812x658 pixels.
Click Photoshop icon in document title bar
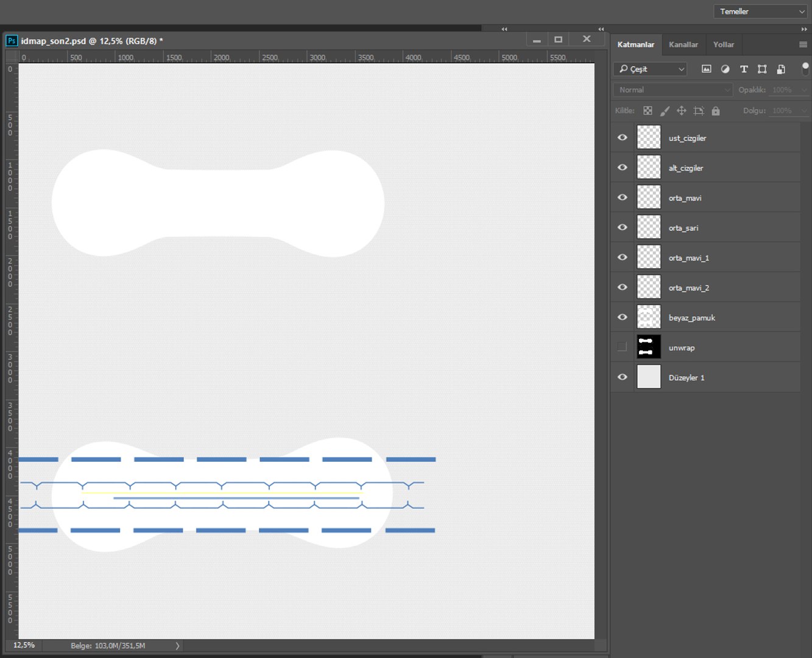point(12,41)
